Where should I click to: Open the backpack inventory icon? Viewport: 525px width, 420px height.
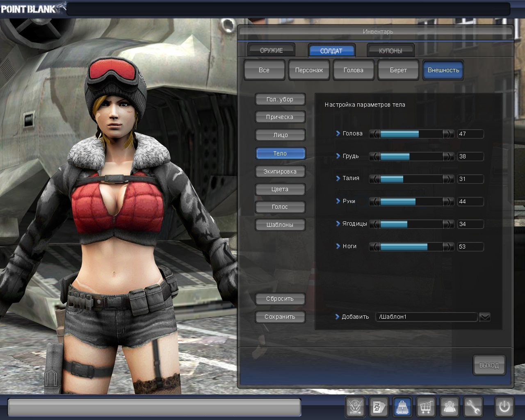[402, 407]
